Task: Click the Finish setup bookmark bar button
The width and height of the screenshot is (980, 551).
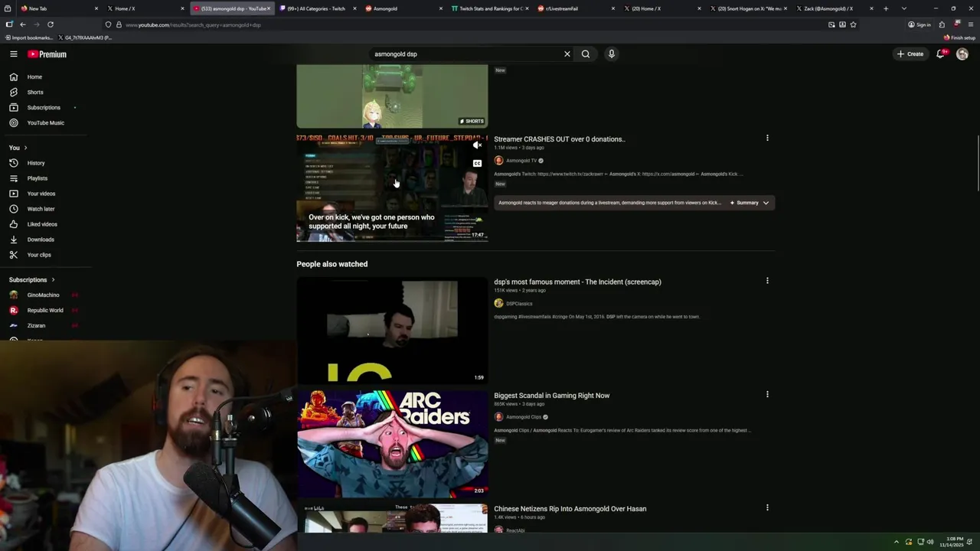Action: click(x=960, y=37)
